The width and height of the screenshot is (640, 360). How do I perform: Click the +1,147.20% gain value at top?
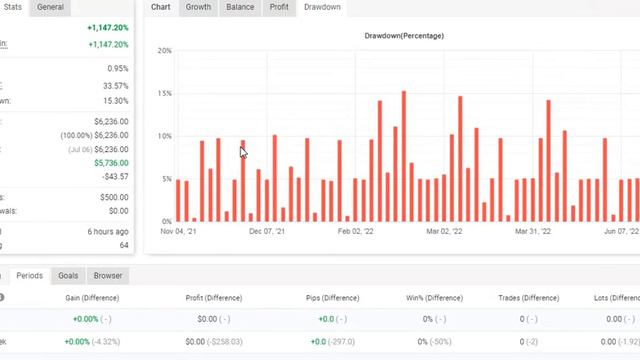tap(108, 28)
